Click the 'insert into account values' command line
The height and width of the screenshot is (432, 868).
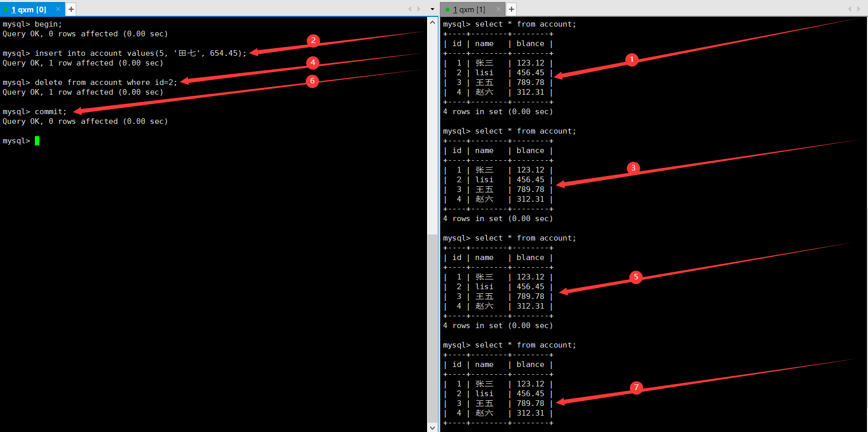[124, 53]
